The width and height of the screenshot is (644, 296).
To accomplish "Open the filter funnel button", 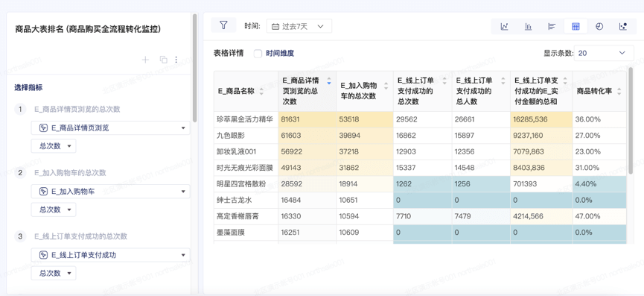I will pyautogui.click(x=223, y=25).
